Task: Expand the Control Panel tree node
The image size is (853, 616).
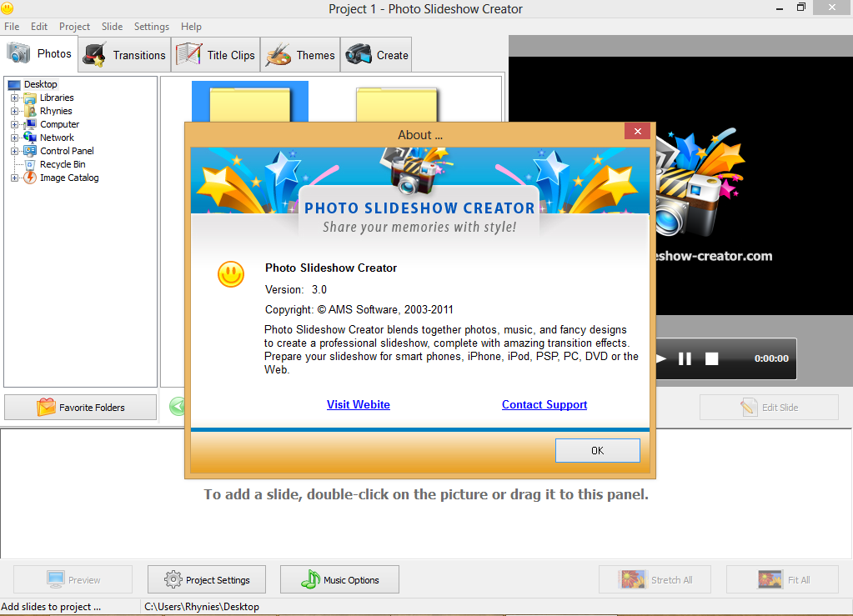Action: [15, 151]
